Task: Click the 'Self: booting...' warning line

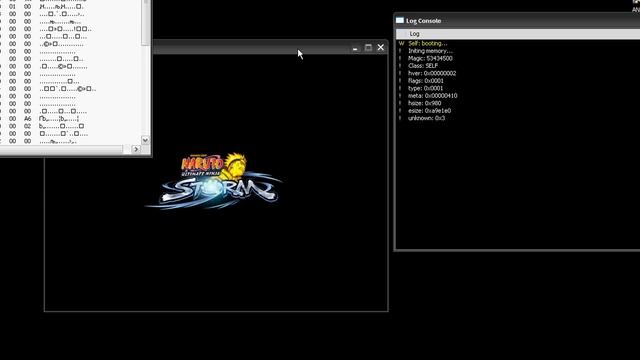Action: pyautogui.click(x=428, y=43)
